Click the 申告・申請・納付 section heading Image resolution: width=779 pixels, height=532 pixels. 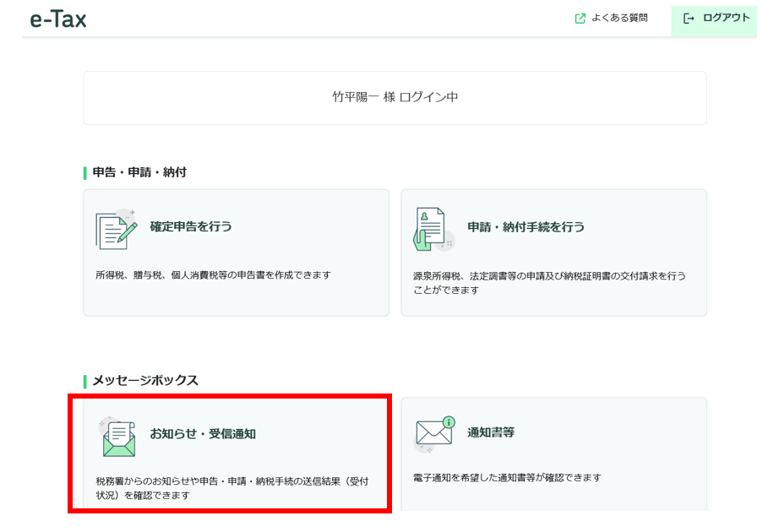click(139, 172)
